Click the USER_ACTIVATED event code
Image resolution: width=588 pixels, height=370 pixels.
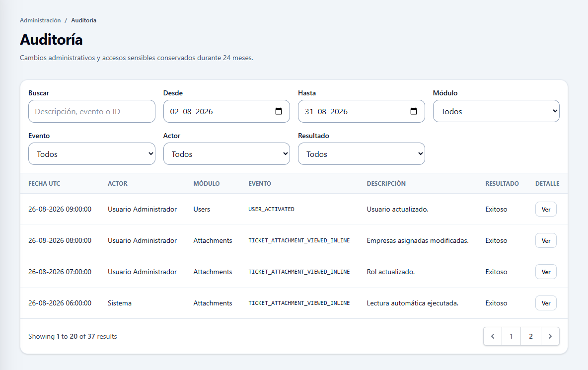271,209
